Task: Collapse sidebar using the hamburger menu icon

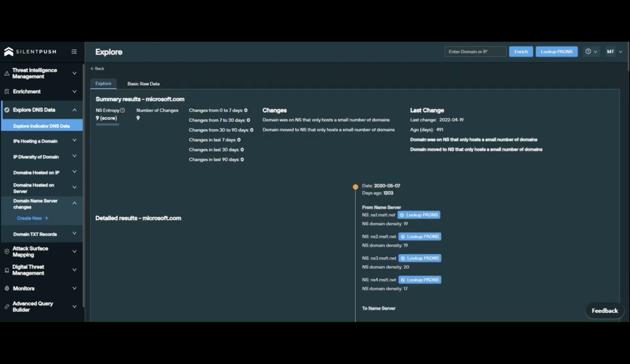Action: click(74, 52)
